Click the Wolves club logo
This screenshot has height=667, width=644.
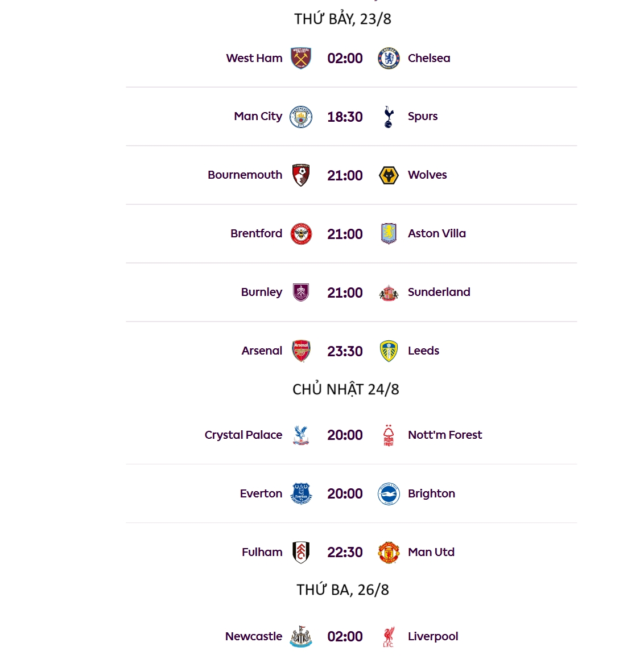(389, 175)
